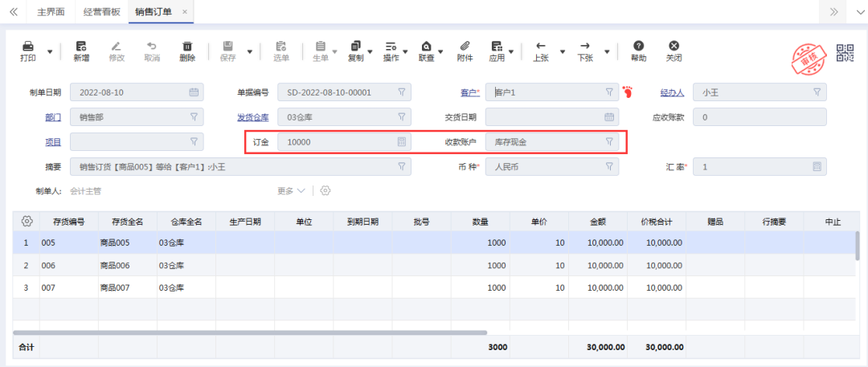The image size is (868, 367).
Task: Expand the 操作 (Operations) dropdown
Action: 395,51
